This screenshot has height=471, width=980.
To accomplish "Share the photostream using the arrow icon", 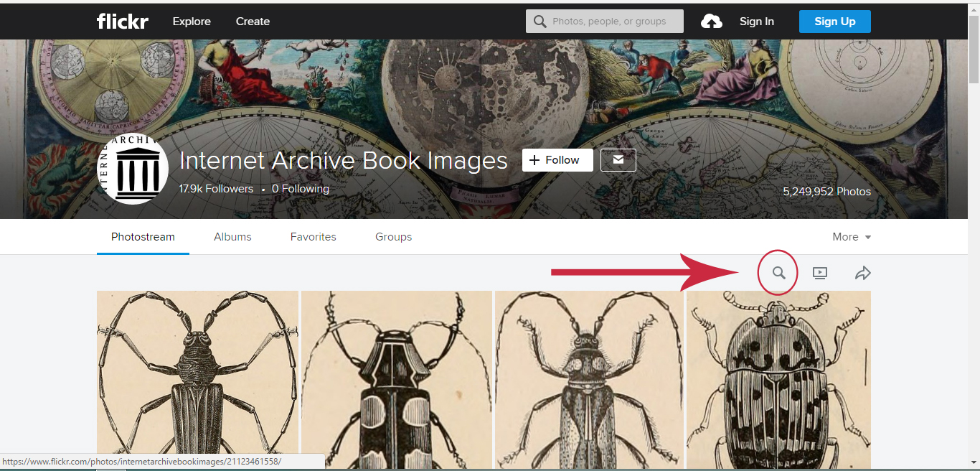I will click(863, 273).
